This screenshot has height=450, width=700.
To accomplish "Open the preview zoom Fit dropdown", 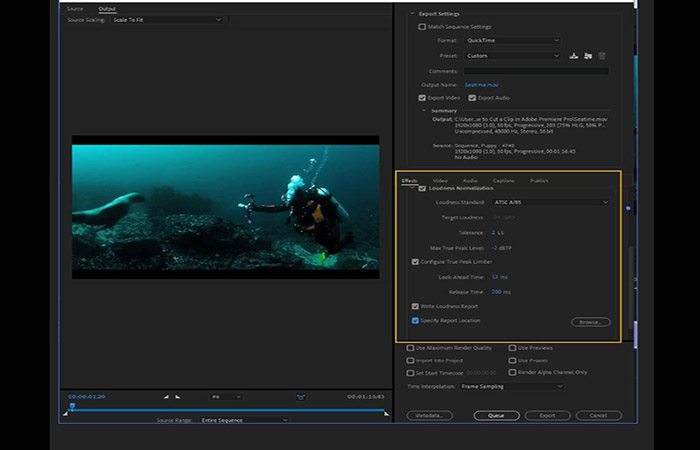I will (226, 396).
